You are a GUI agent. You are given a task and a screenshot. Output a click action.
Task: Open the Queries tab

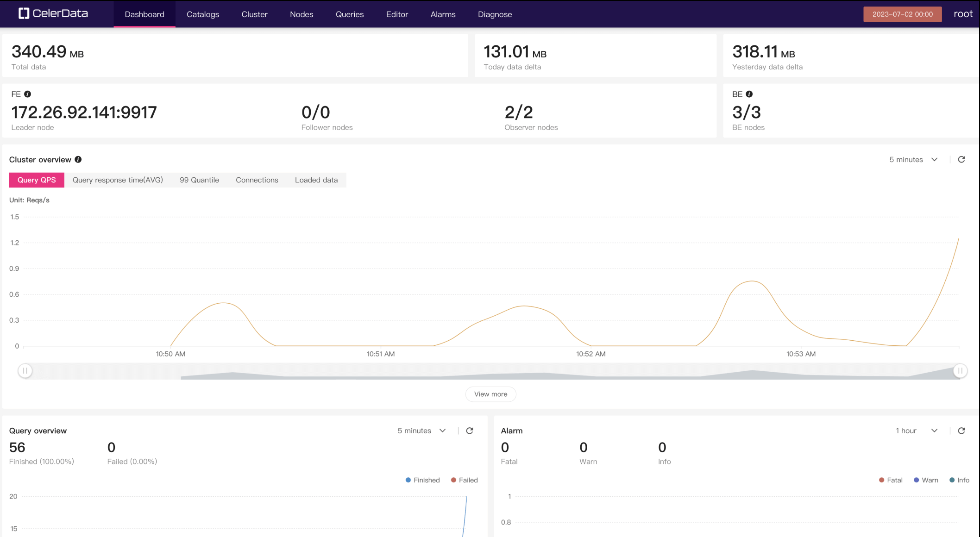pyautogui.click(x=350, y=14)
